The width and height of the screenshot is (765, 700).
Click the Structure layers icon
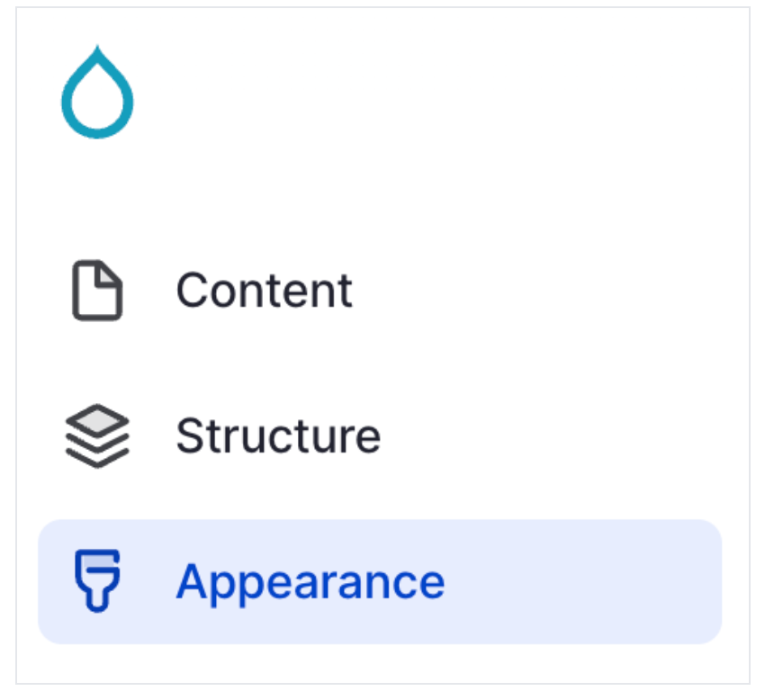(x=97, y=436)
